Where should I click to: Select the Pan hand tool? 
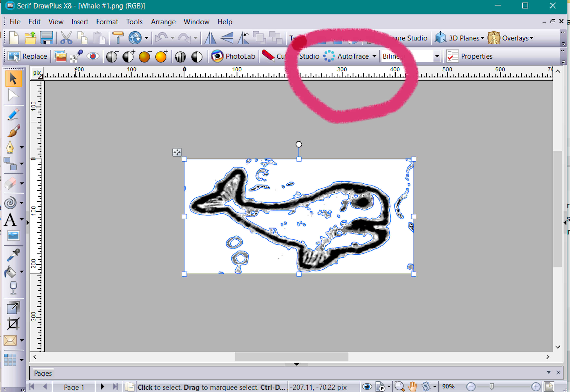click(x=412, y=386)
